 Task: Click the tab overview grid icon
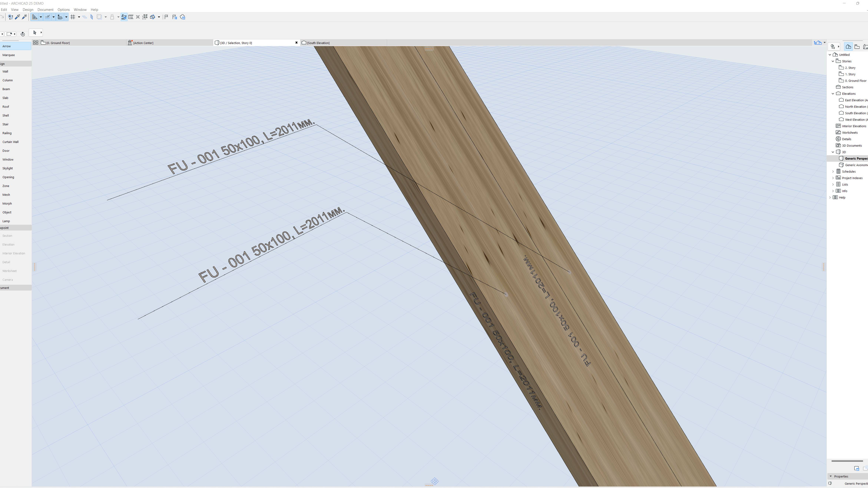(35, 42)
